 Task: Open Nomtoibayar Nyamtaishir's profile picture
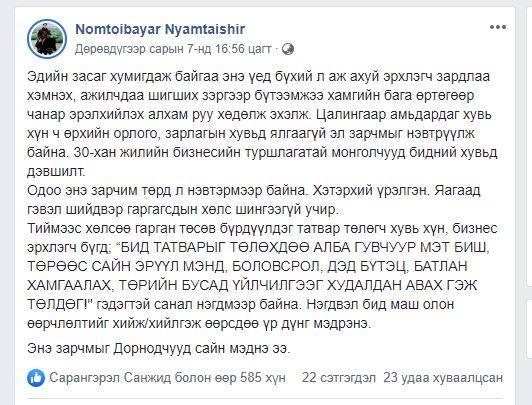point(46,39)
